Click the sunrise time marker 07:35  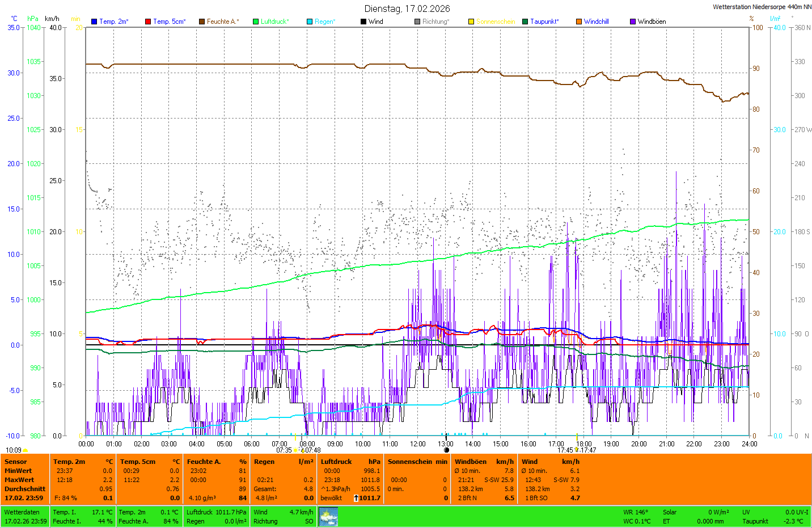pos(284,450)
